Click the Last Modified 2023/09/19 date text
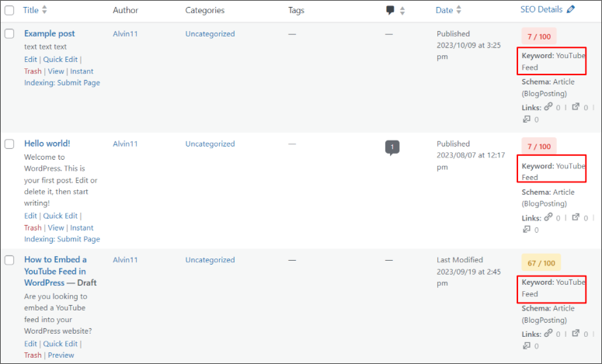Screen dimensions: 602x364 [x=468, y=272]
